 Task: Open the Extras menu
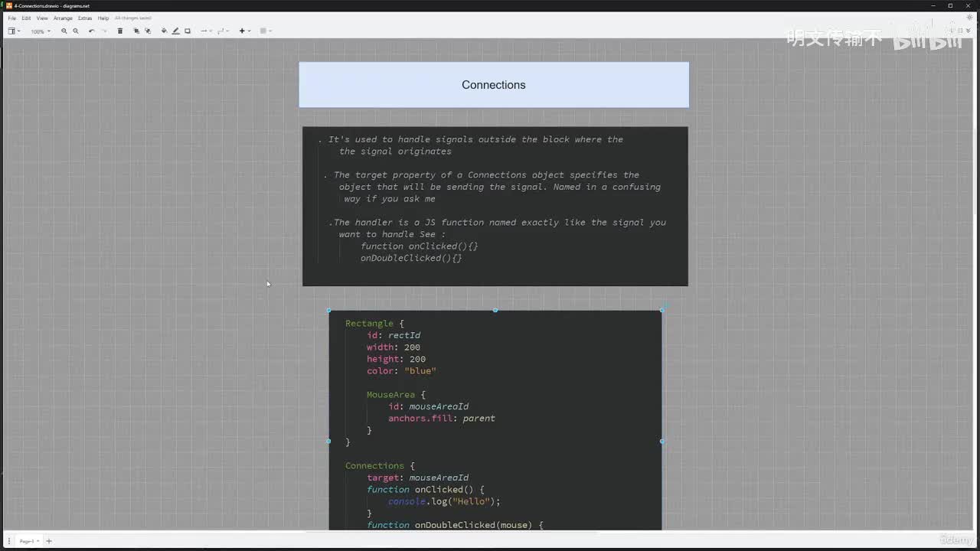coord(85,18)
